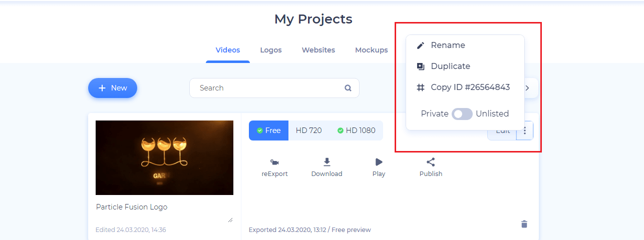644x240 pixels.
Task: Switch to the Logos tab
Action: coord(271,50)
